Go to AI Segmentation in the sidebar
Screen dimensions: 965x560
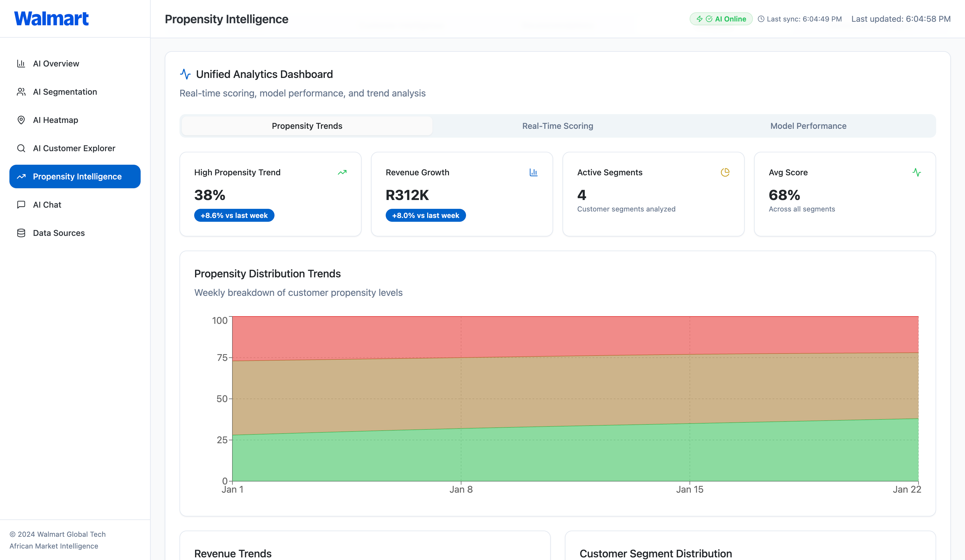pos(75,92)
